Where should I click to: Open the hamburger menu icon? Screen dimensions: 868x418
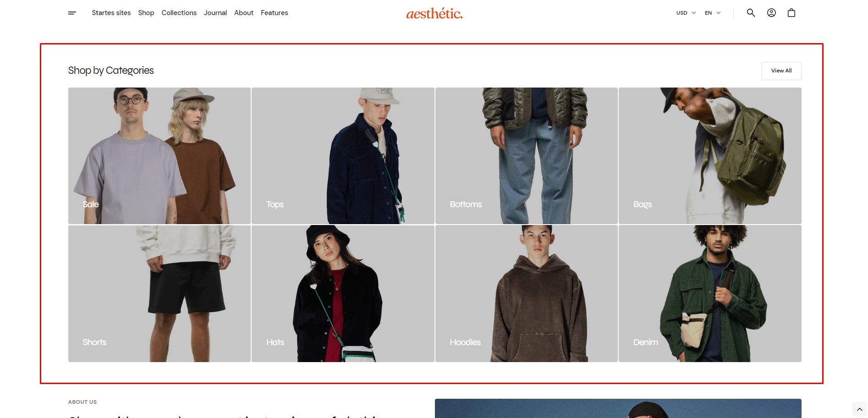click(x=72, y=13)
